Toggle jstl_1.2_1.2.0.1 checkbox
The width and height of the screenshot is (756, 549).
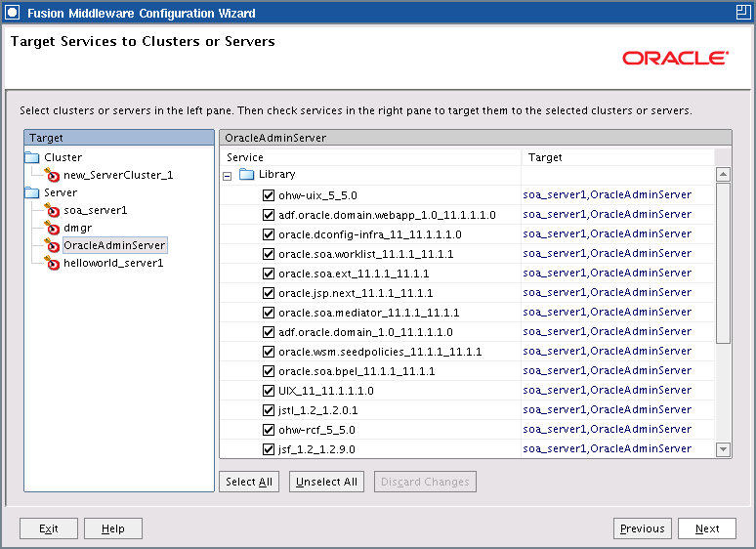point(269,410)
